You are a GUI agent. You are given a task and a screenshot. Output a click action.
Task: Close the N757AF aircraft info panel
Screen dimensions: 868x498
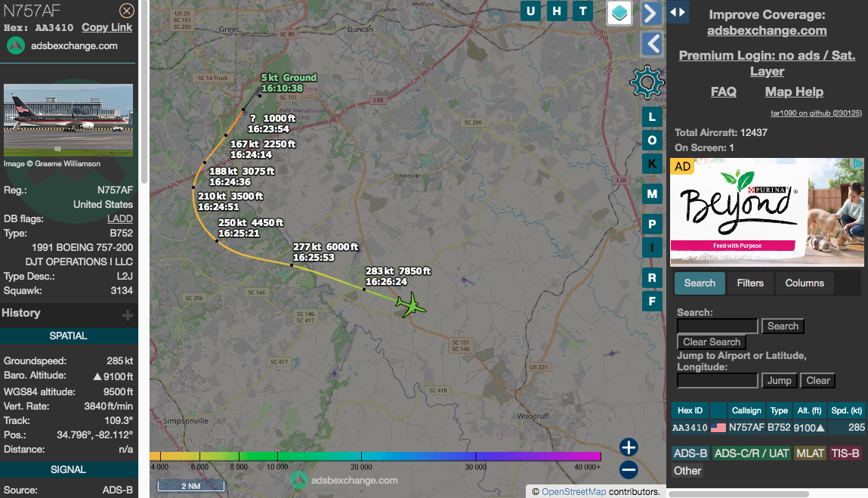127,11
